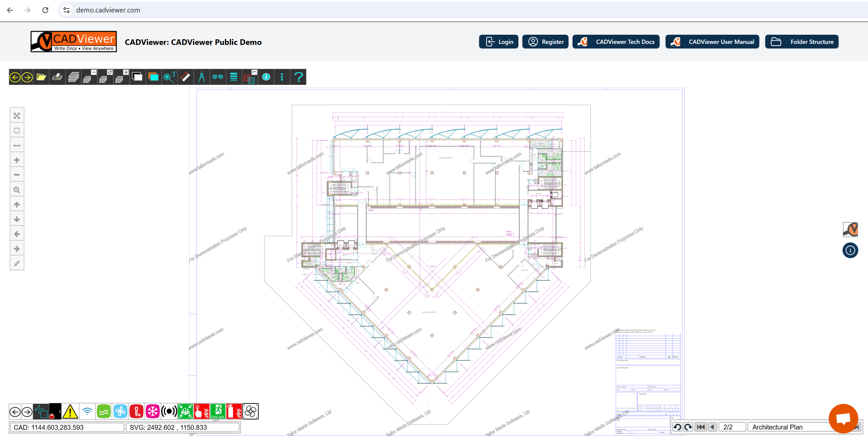Image resolution: width=868 pixels, height=438 pixels.
Task: Click the orange and cyan overlapping squares icon
Action: click(x=153, y=77)
